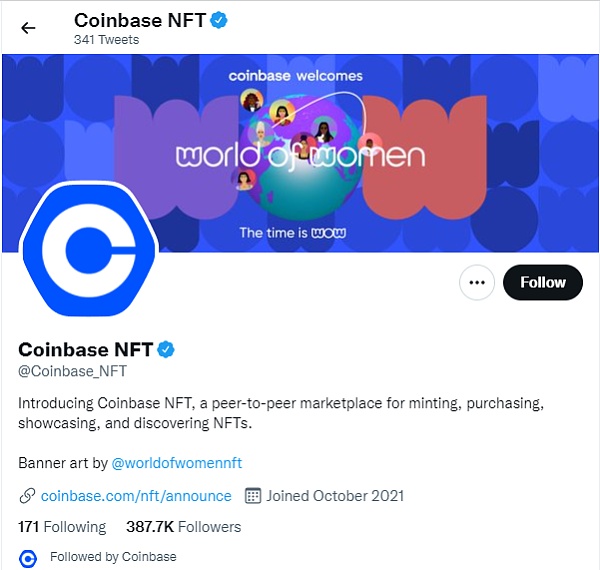View the 171 Following list
The height and width of the screenshot is (570, 600).
tap(62, 526)
